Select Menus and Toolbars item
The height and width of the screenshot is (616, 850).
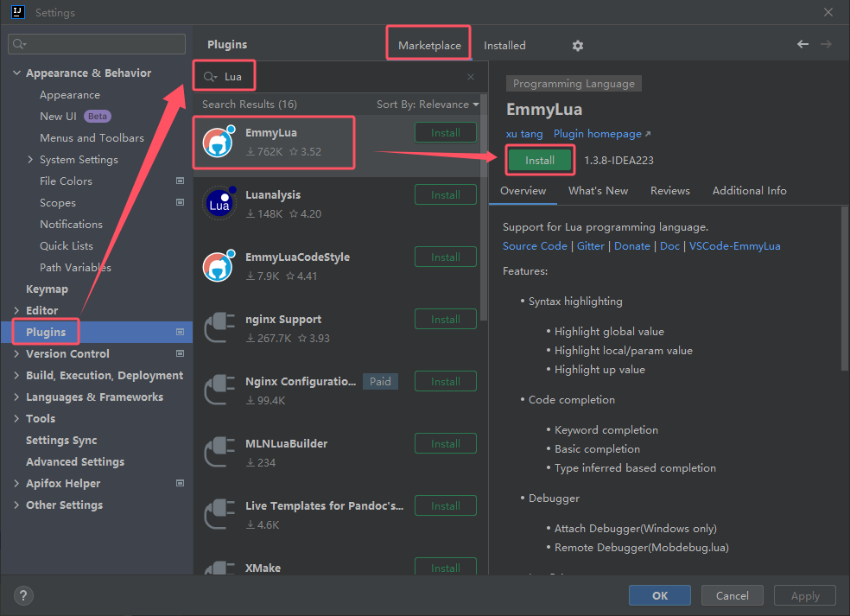92,137
